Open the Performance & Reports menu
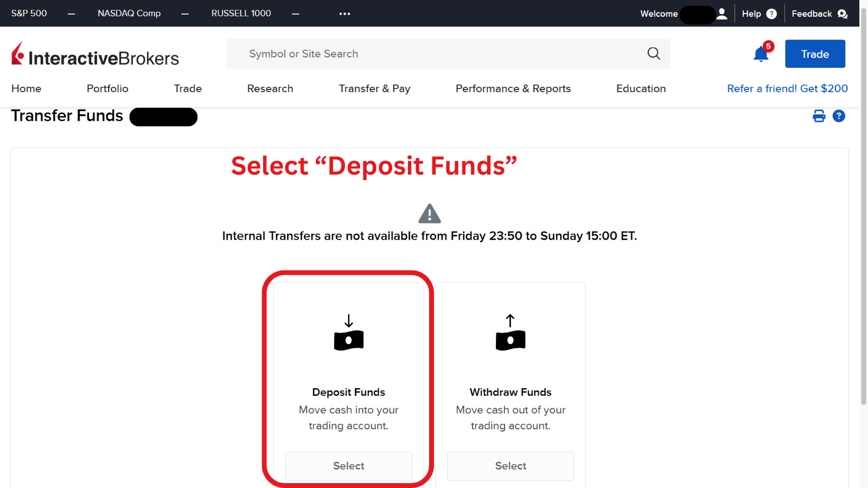Image resolution: width=868 pixels, height=488 pixels. point(513,88)
